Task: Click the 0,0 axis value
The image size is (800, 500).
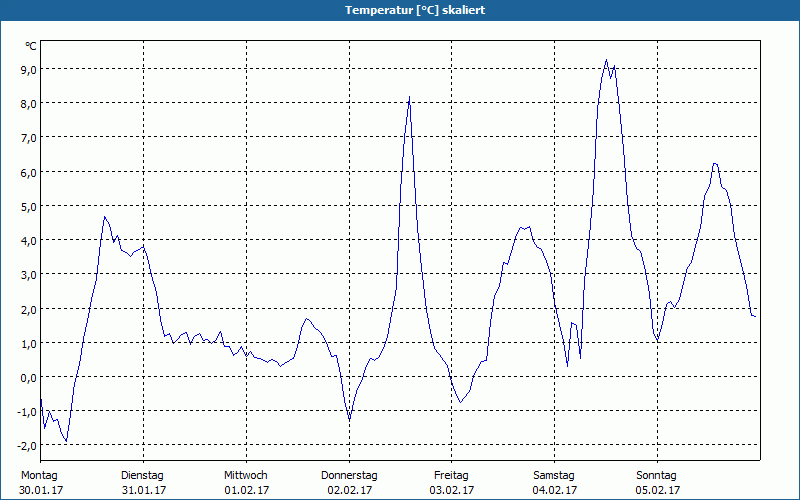Action: [x=28, y=378]
